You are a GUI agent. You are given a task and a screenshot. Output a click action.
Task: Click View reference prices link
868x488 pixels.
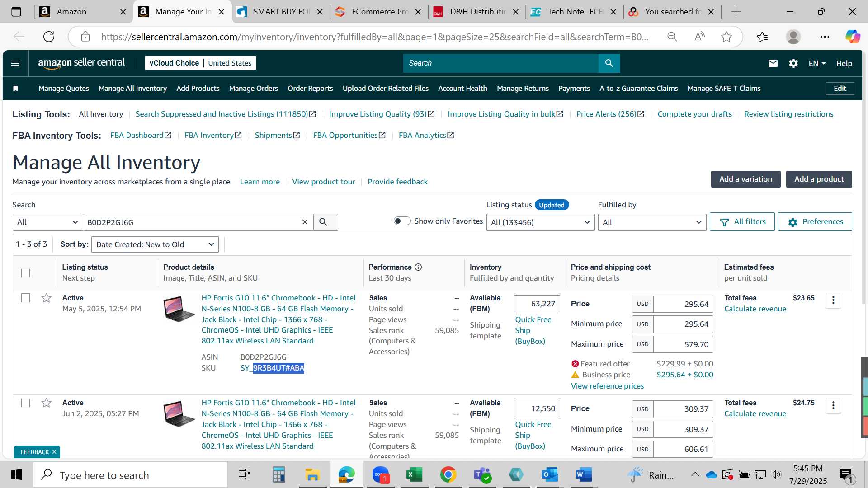tap(607, 386)
